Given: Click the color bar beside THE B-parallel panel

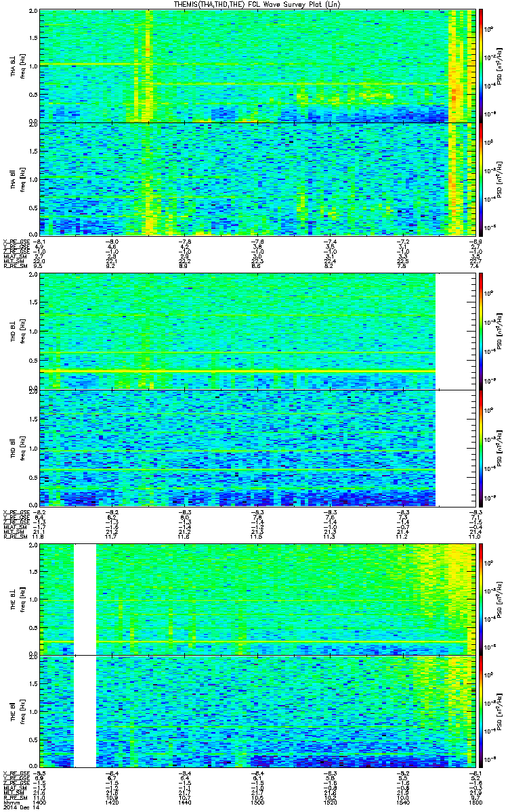Looking at the screenshot, I should coord(480,712).
